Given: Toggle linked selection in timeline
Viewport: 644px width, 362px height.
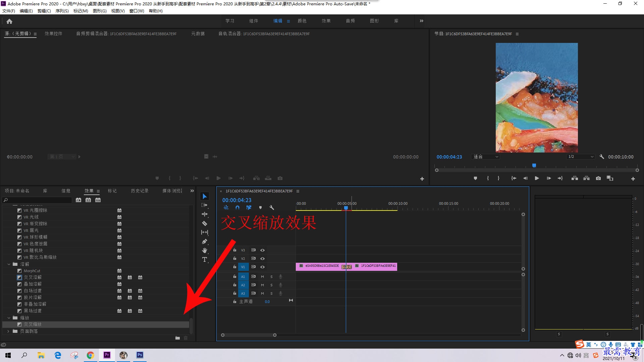Looking at the screenshot, I should point(249,207).
